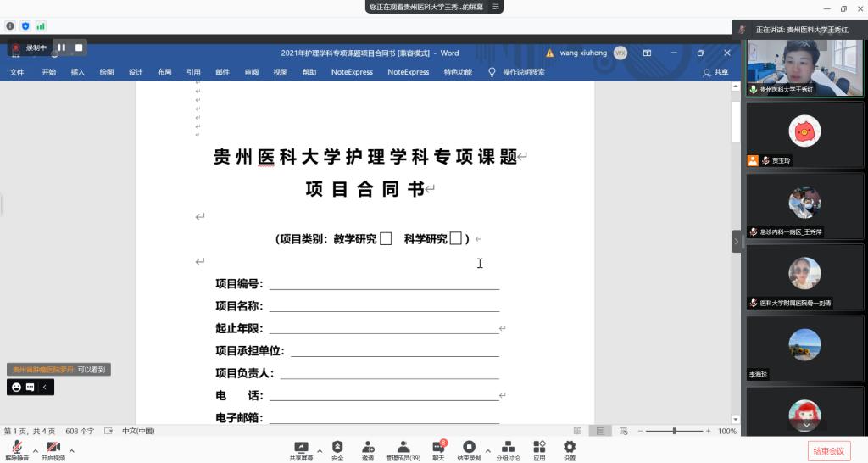Toggle camera with 开启视频 button
This screenshot has height=463, width=868.
pos(53,448)
